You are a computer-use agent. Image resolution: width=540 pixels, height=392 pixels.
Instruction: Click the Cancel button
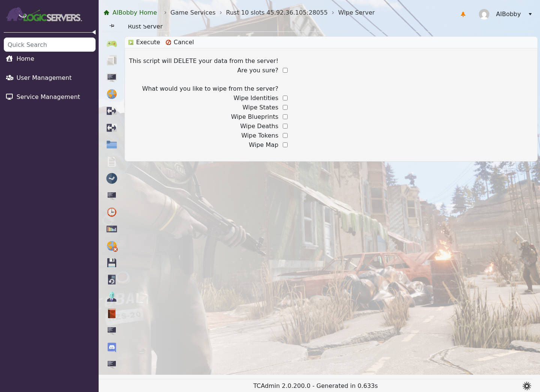[180, 42]
